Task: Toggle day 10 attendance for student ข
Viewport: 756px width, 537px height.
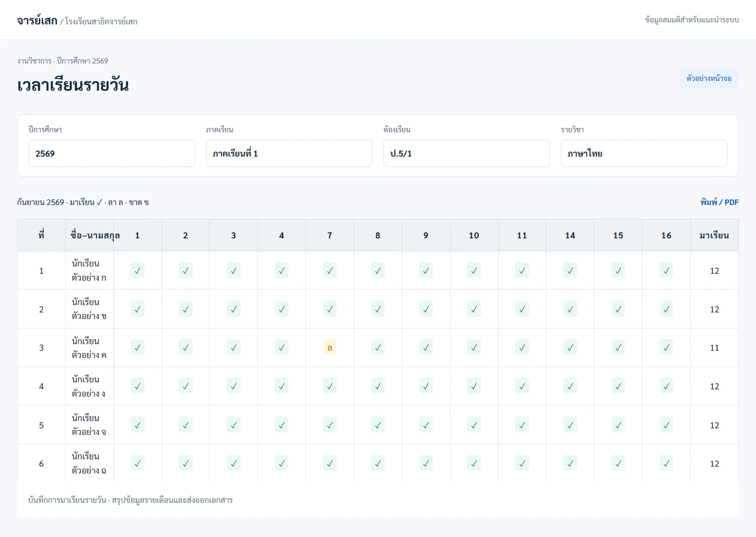Action: (474, 309)
